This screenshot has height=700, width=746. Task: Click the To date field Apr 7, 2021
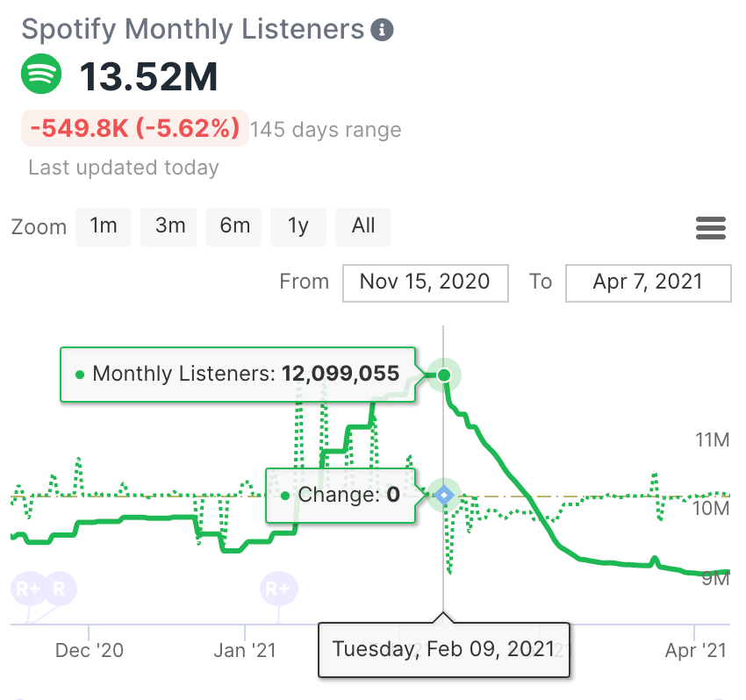click(648, 282)
